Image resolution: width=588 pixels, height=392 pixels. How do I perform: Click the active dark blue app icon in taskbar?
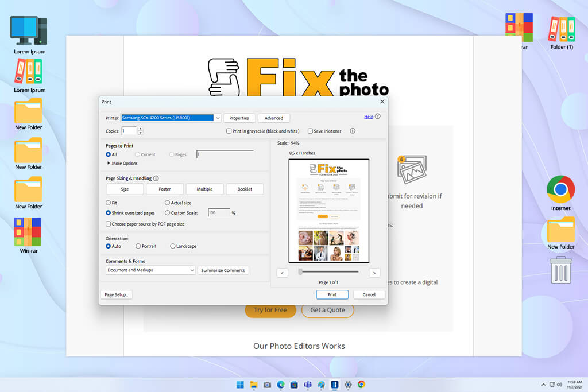pyautogui.click(x=335, y=385)
